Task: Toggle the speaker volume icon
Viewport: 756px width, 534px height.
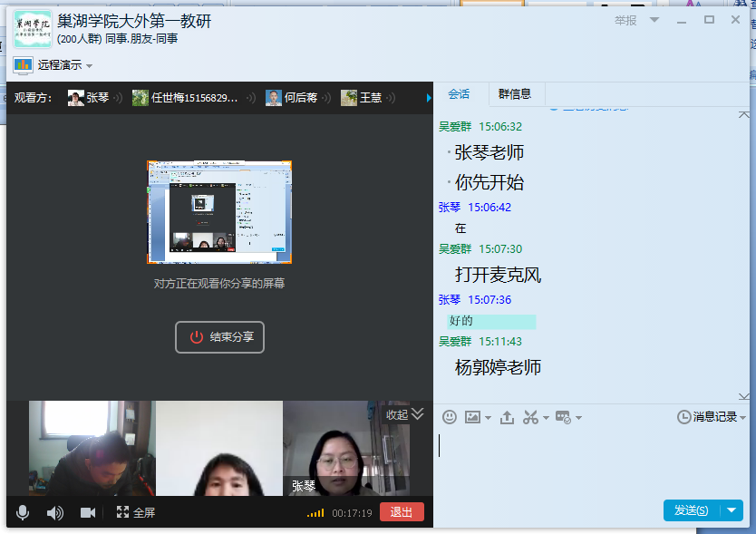Action: click(54, 512)
